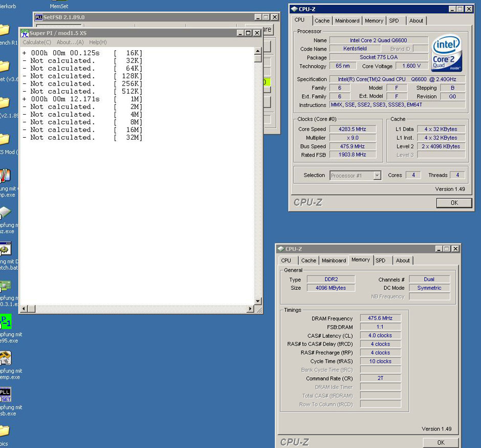Click the Core Speed value '4283.5 MHz'
This screenshot has height=448, width=481.
(353, 129)
